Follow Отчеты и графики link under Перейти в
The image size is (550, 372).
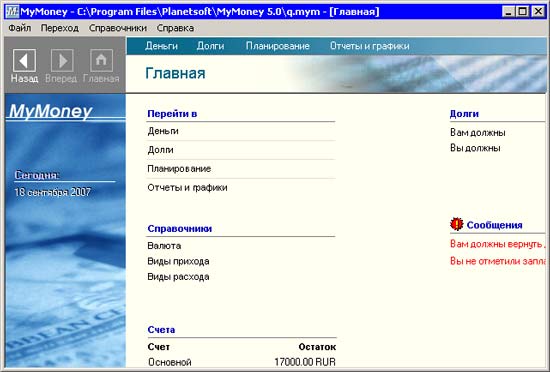point(187,188)
